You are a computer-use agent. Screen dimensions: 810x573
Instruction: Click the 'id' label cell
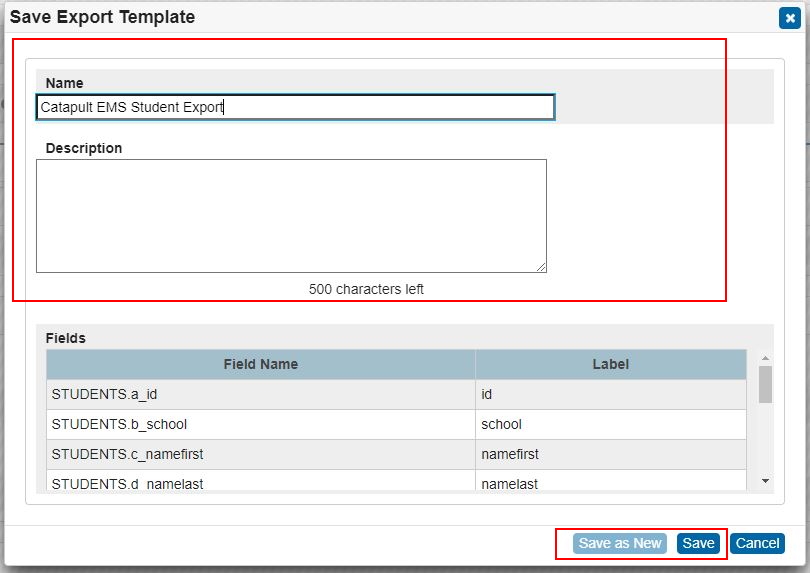pos(611,394)
